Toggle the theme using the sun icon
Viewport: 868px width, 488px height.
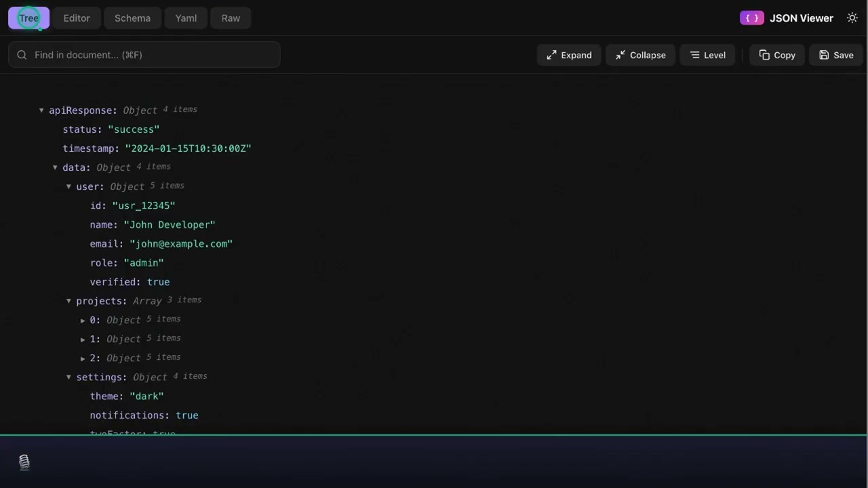[x=852, y=18]
